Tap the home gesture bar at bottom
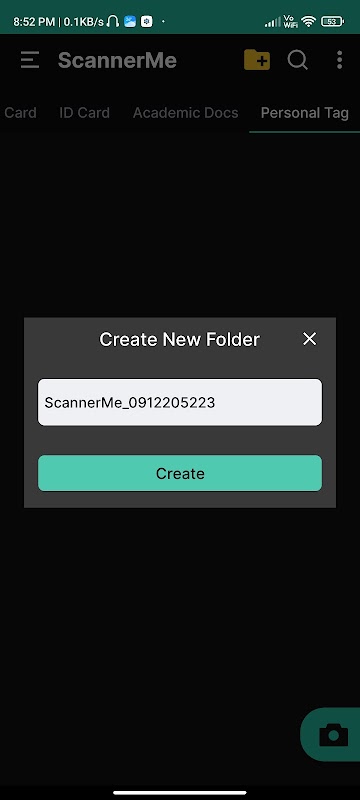This screenshot has width=360, height=800. point(180,792)
